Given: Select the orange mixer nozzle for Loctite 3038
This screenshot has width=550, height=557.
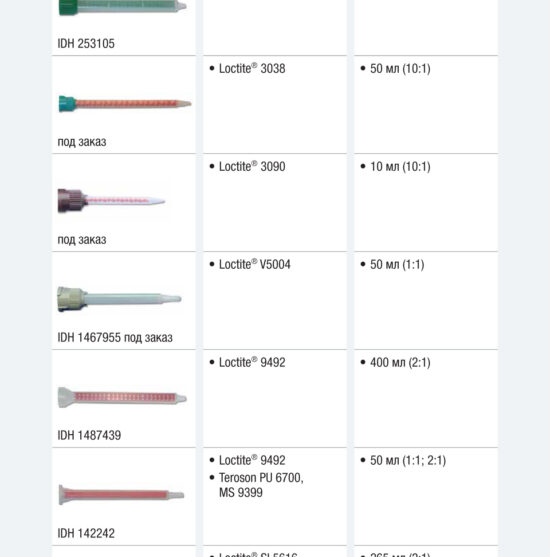Looking at the screenshot, I should pyautogui.click(x=125, y=104).
